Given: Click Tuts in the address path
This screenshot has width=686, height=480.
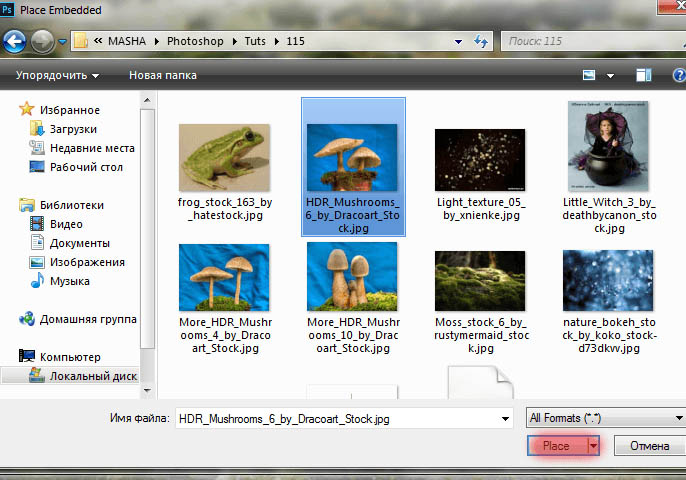Looking at the screenshot, I should [x=255, y=41].
